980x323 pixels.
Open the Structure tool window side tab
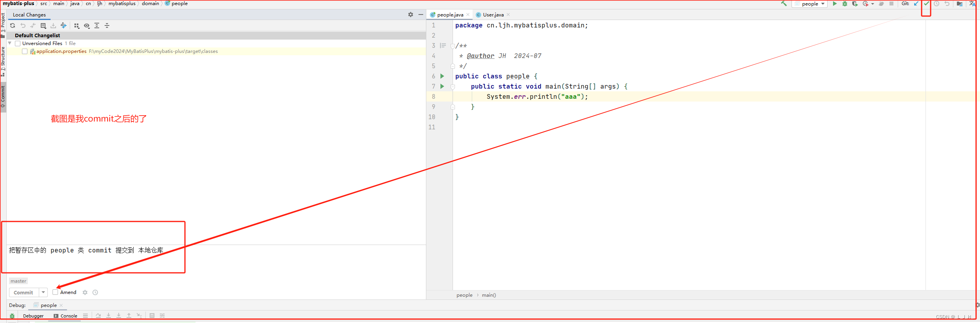[3, 61]
